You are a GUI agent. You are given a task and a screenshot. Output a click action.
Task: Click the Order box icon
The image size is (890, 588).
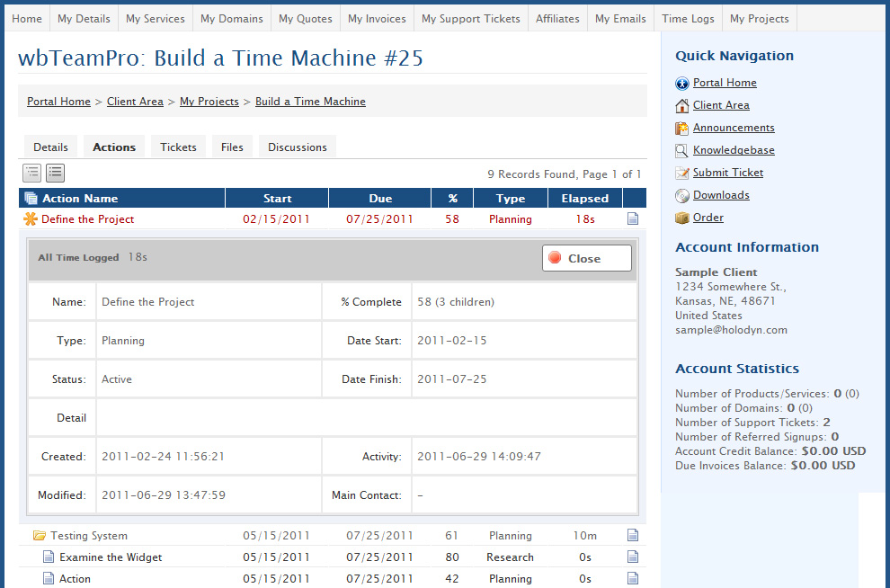point(682,218)
